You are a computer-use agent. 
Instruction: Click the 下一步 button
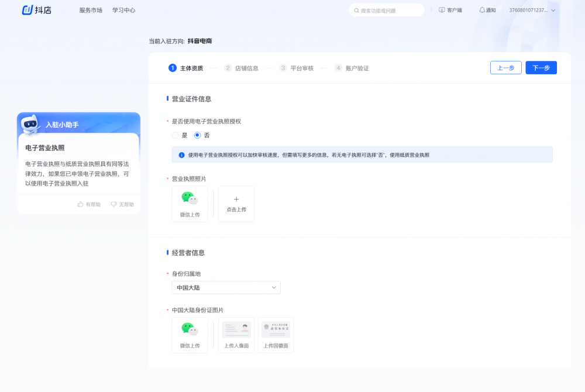coord(541,68)
